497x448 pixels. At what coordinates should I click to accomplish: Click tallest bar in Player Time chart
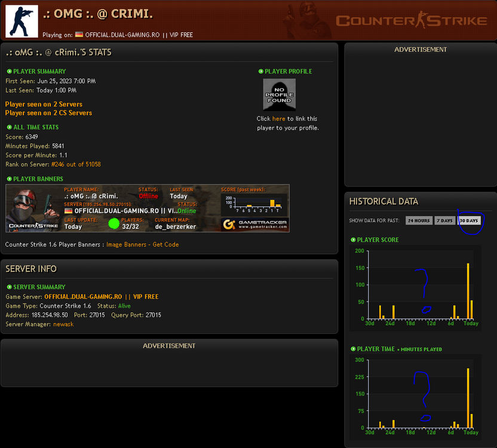pyautogui.click(x=468, y=398)
